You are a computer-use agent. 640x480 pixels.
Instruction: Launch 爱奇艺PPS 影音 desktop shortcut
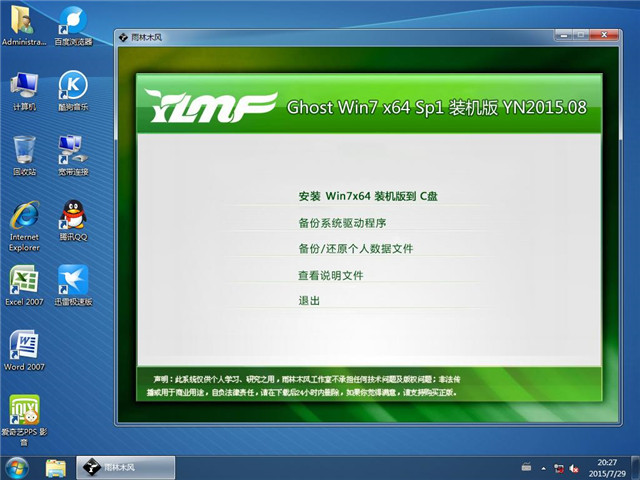[24, 420]
